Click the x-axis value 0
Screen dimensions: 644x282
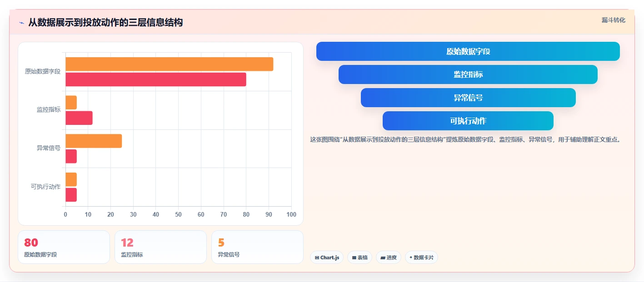65,214
